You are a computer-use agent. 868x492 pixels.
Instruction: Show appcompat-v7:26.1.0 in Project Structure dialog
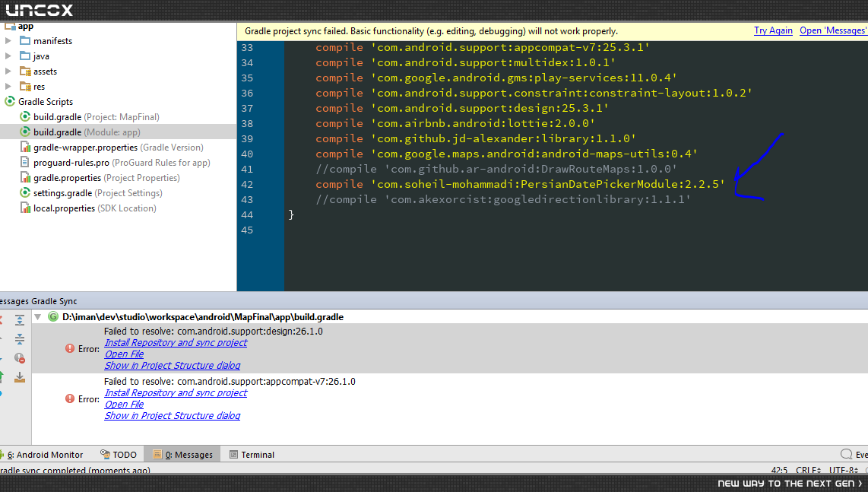click(x=173, y=415)
